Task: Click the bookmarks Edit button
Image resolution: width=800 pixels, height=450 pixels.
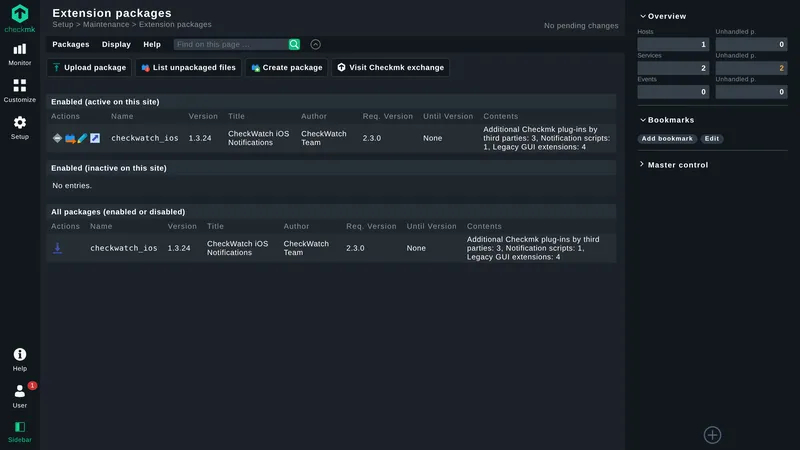Action: point(712,139)
